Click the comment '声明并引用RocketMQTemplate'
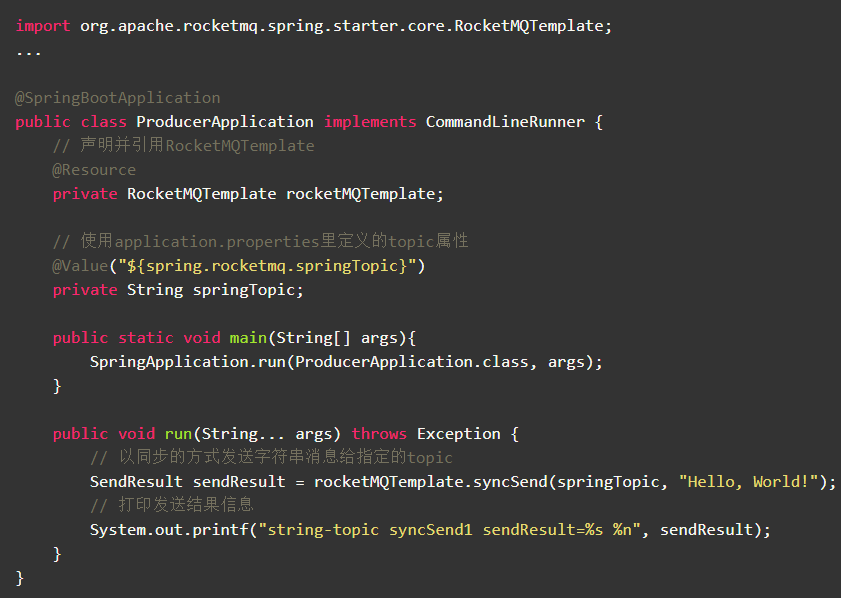Screen dimensions: 841x598 pyautogui.click(x=183, y=145)
